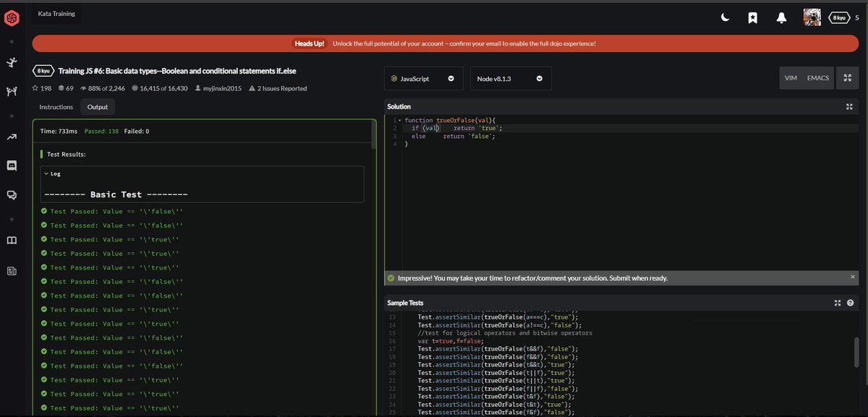Click the Solution panel title
This screenshot has height=417, width=868.
click(x=399, y=106)
